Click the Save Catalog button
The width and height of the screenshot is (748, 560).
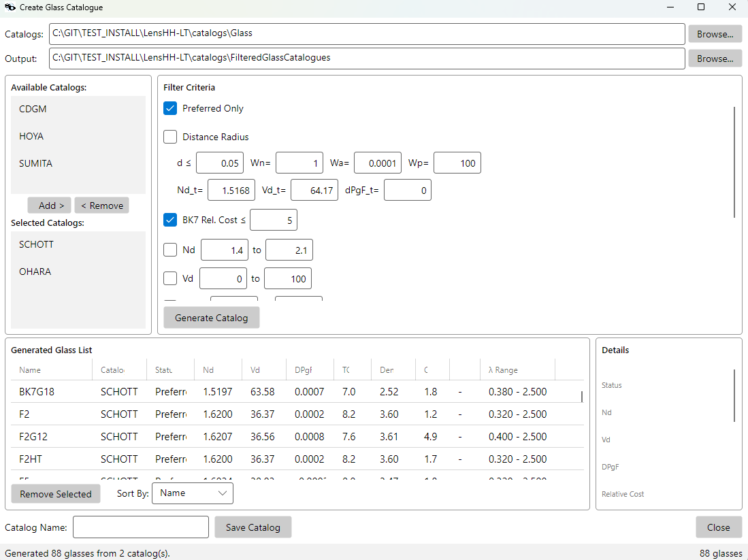tap(253, 527)
